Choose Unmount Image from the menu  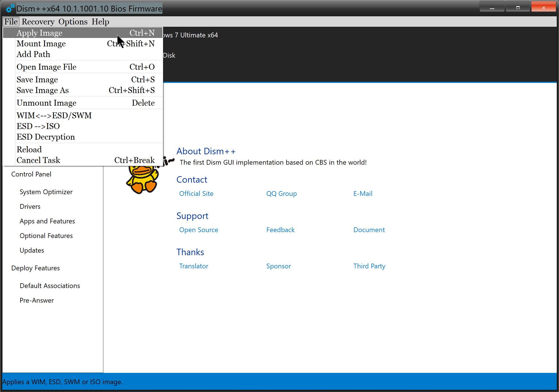(x=46, y=103)
